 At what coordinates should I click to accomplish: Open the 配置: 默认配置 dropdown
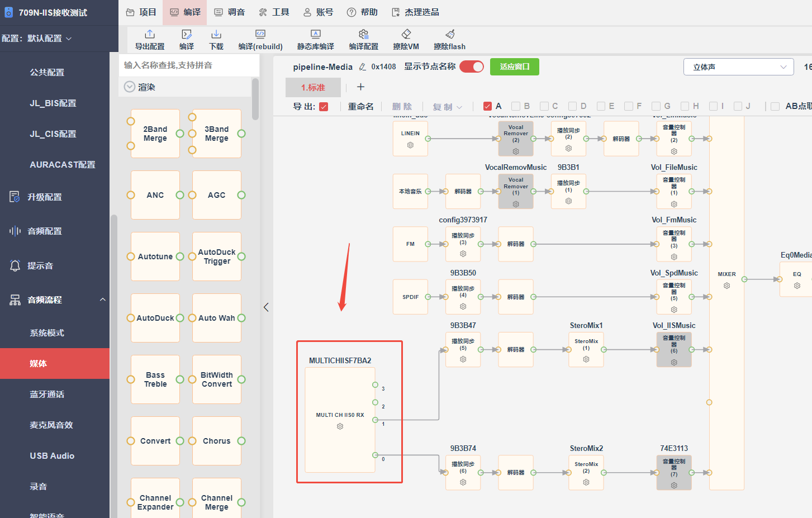click(x=37, y=39)
